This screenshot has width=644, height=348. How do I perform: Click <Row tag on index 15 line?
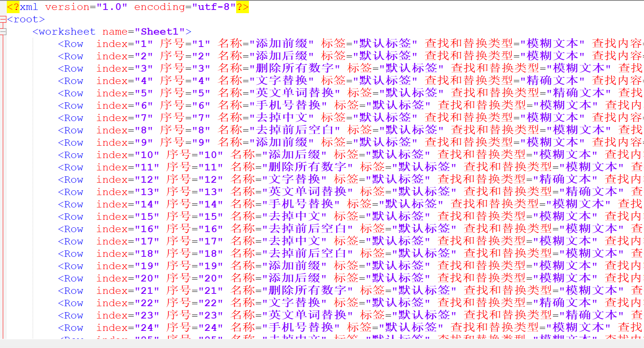pyautogui.click(x=70, y=217)
